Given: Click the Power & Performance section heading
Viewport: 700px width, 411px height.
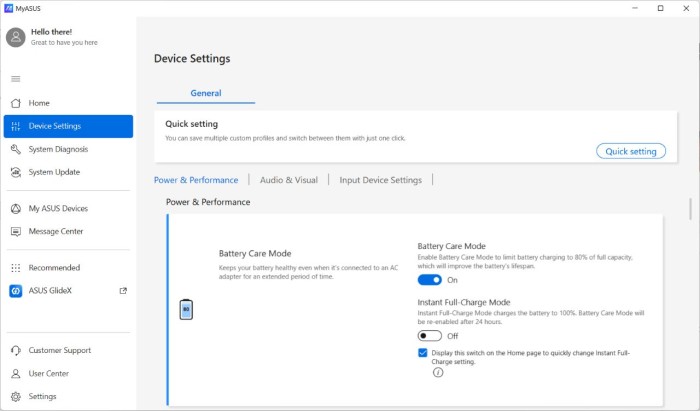Looking at the screenshot, I should click(x=208, y=202).
